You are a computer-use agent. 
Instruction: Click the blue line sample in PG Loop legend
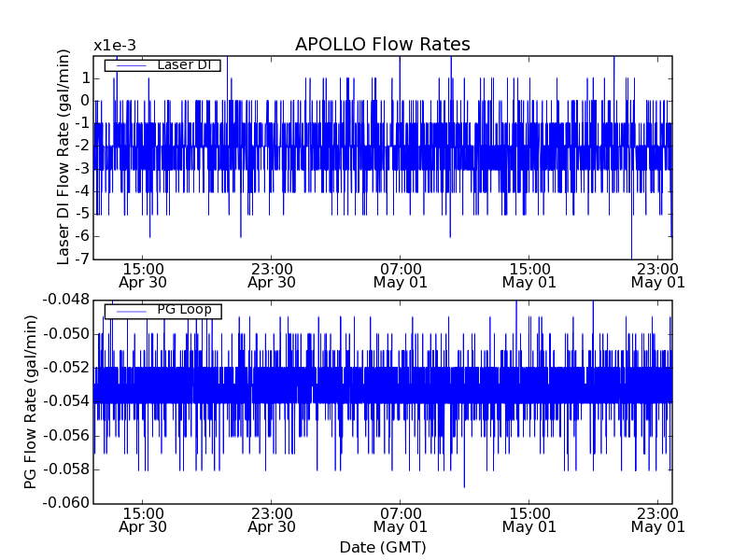coord(129,311)
